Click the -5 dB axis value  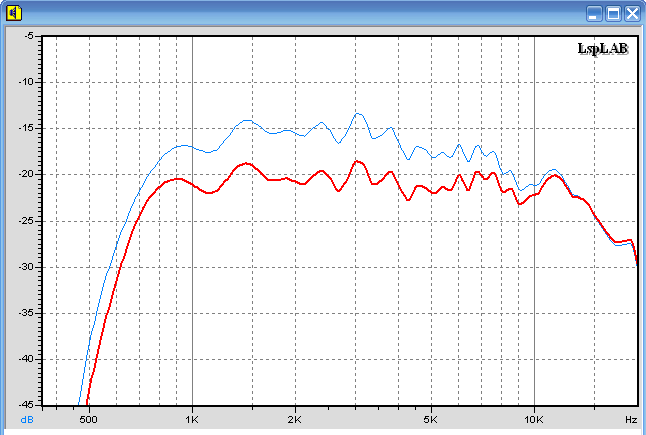[x=29, y=36]
